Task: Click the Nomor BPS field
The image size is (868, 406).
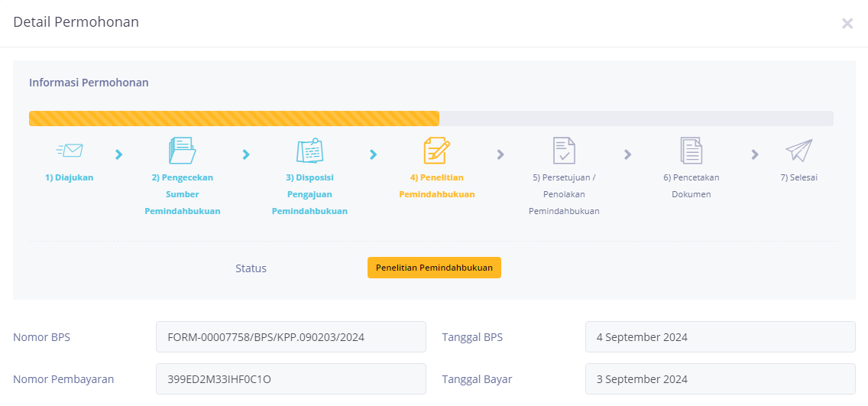Action: (x=291, y=336)
